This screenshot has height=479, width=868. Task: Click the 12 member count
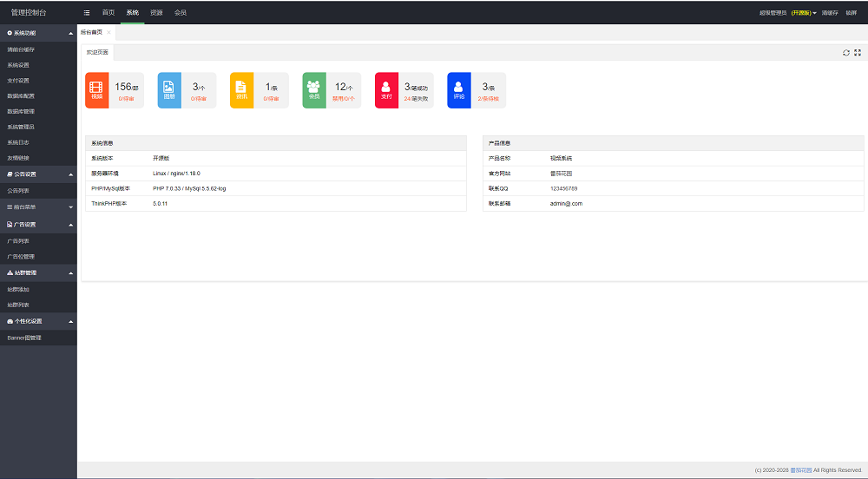[x=340, y=87]
